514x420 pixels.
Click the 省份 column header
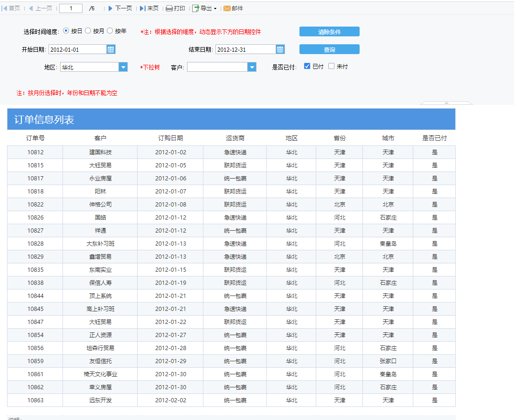coord(340,138)
